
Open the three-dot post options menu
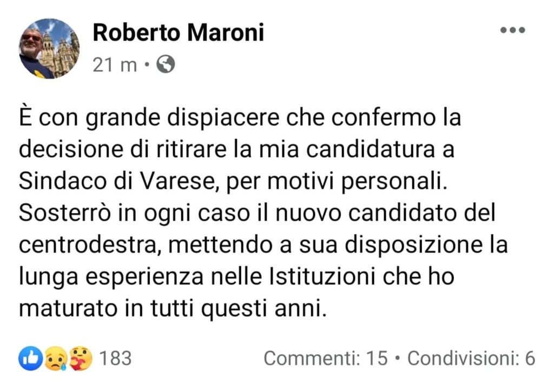[x=512, y=30]
